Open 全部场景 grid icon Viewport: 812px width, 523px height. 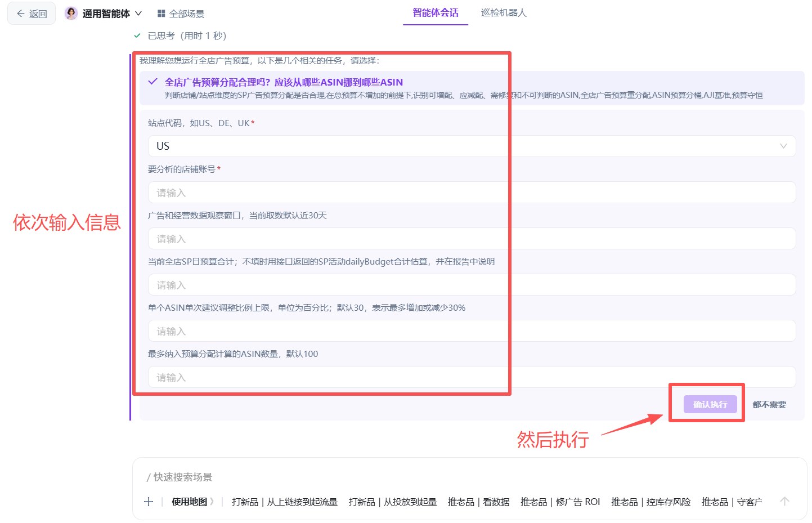click(161, 14)
